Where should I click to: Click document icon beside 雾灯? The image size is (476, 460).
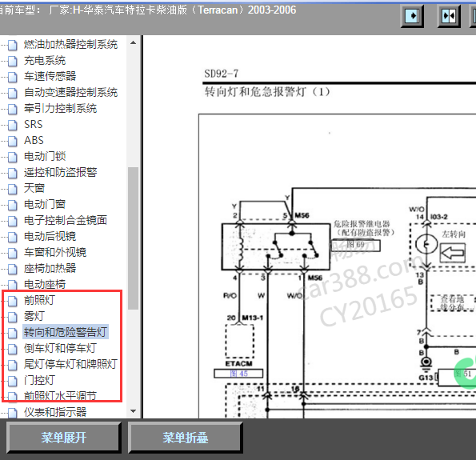13,317
